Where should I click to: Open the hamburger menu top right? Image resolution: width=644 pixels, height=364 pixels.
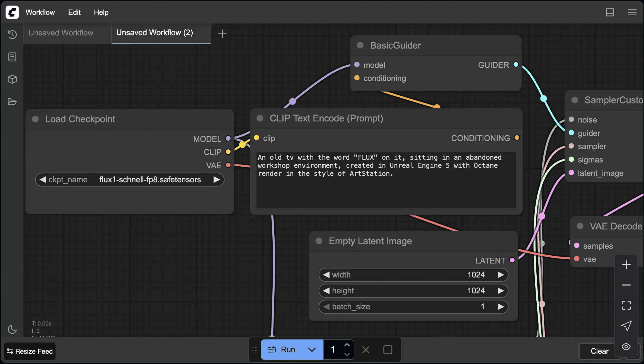click(x=632, y=12)
